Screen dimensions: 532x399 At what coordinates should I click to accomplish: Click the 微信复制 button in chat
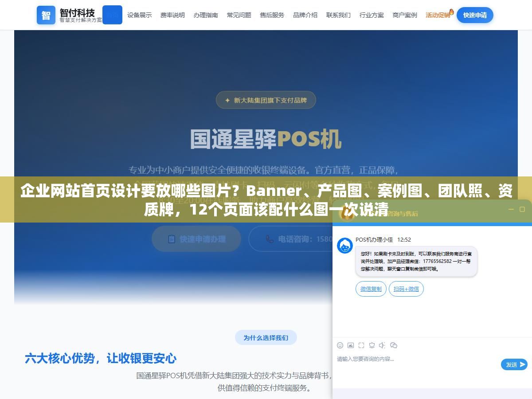coord(371,289)
